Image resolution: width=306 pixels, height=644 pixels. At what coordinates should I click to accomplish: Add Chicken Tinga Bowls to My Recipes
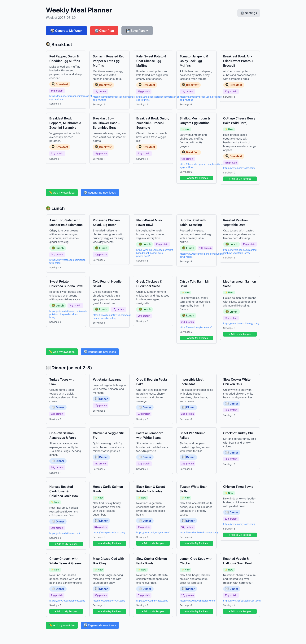tap(240, 535)
